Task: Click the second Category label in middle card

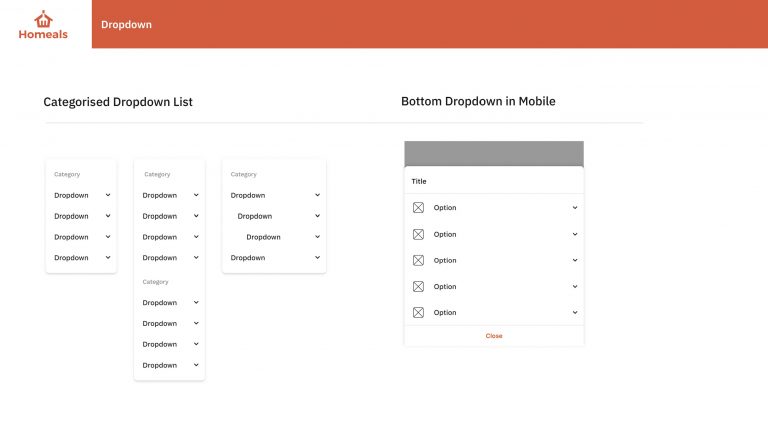Action: coord(155,282)
